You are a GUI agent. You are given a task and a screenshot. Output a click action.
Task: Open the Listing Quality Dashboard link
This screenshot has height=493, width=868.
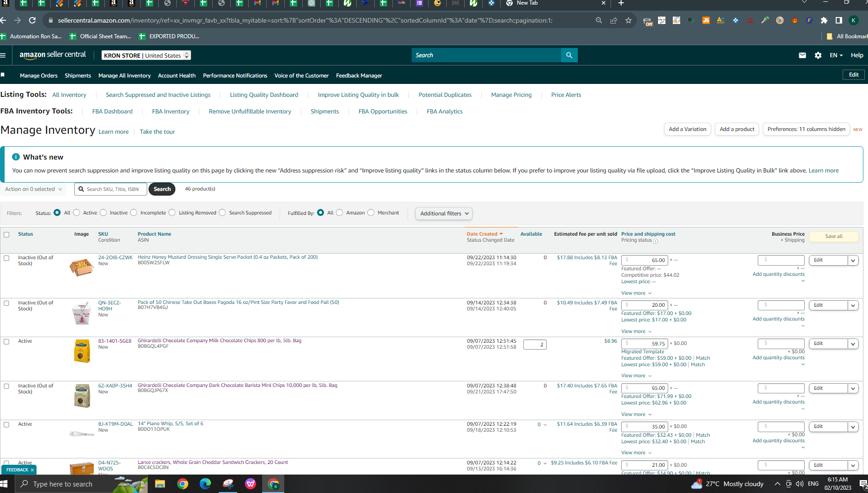point(264,95)
